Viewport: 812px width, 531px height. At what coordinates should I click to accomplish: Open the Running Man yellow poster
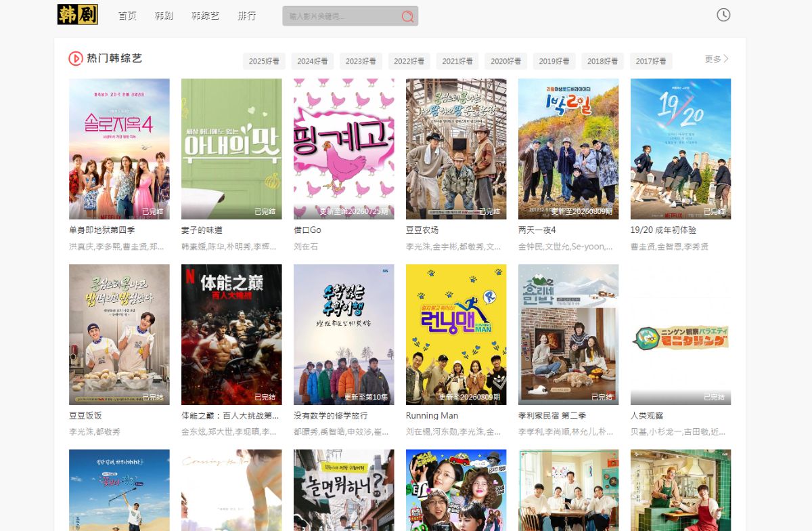[456, 334]
